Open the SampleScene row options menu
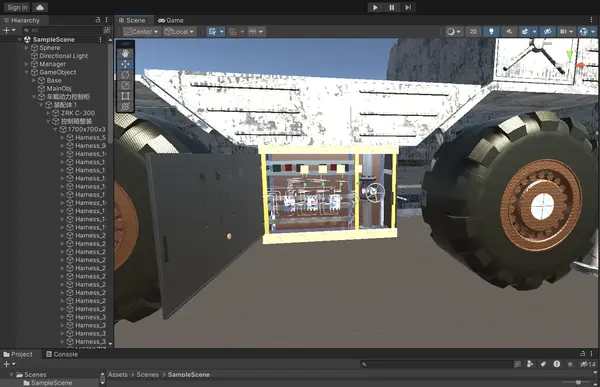 coord(101,39)
